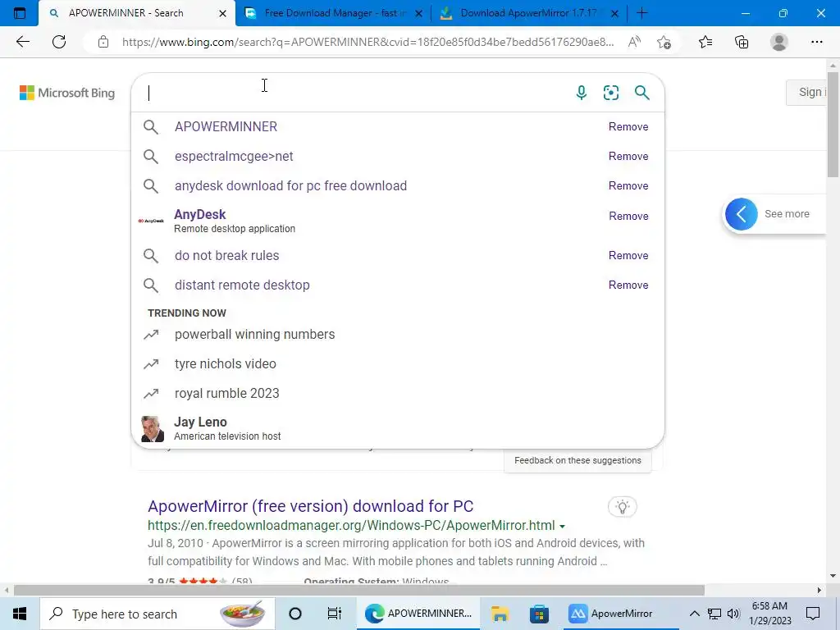Open Collections icon in toolbar
The height and width of the screenshot is (630, 840).
pyautogui.click(x=742, y=42)
